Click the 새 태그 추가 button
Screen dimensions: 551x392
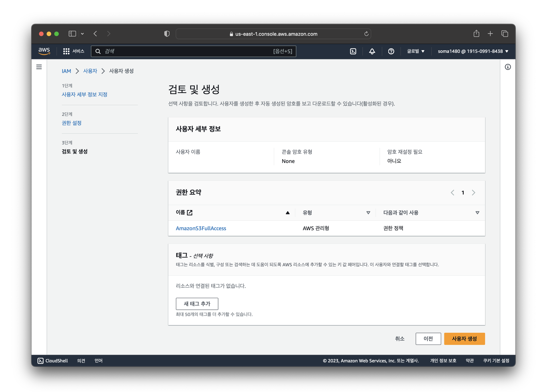[x=197, y=304]
